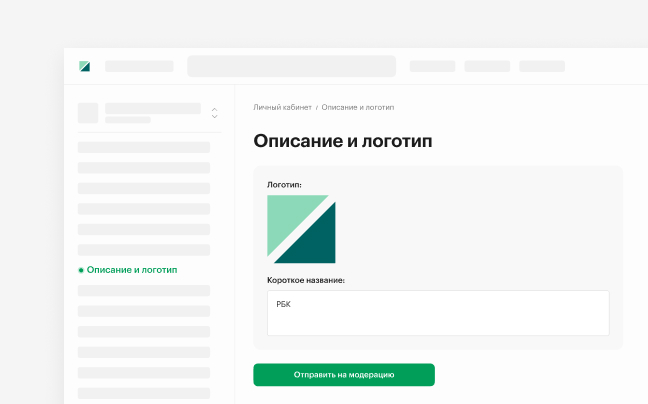
Task: Click the gray placeholder beside the header logo
Action: (x=139, y=66)
